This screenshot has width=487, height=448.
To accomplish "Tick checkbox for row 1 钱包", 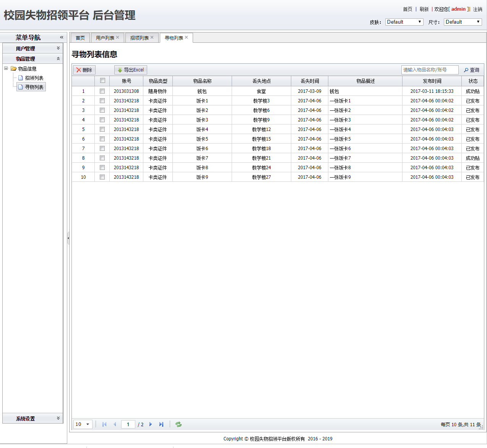I will point(102,91).
